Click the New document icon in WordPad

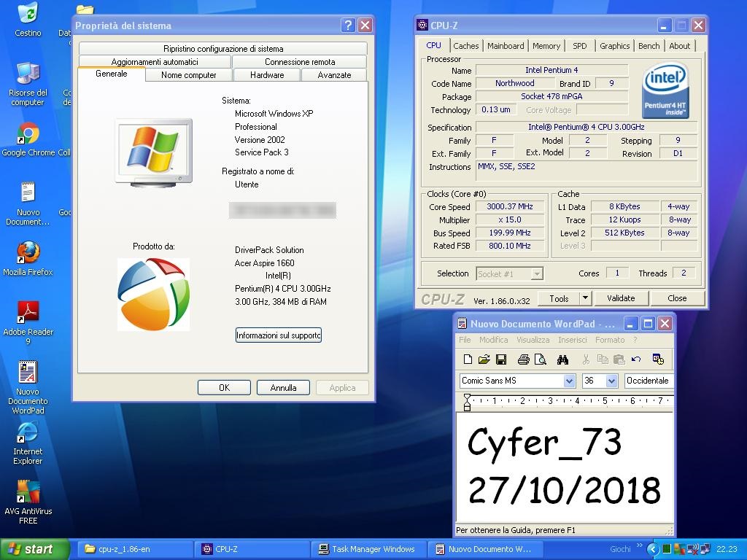tap(468, 359)
